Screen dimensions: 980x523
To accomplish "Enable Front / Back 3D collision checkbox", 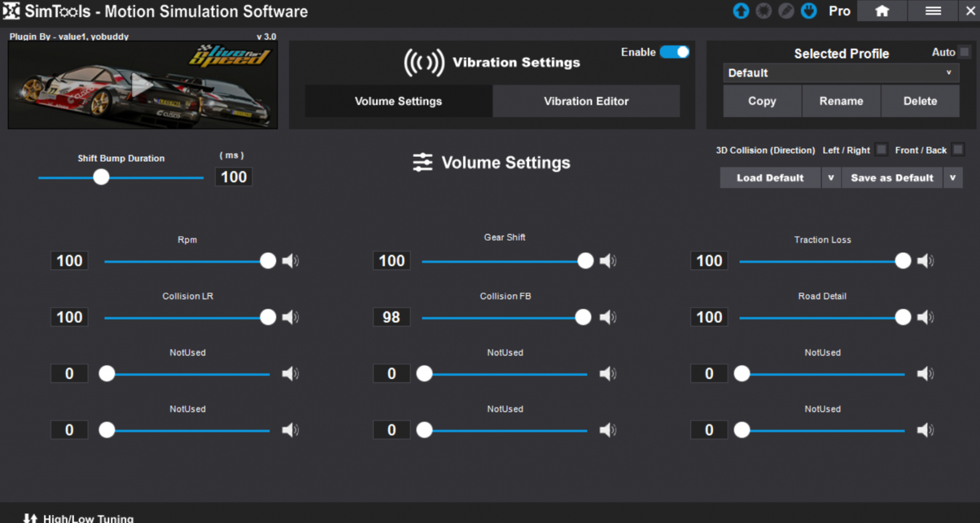I will [958, 149].
